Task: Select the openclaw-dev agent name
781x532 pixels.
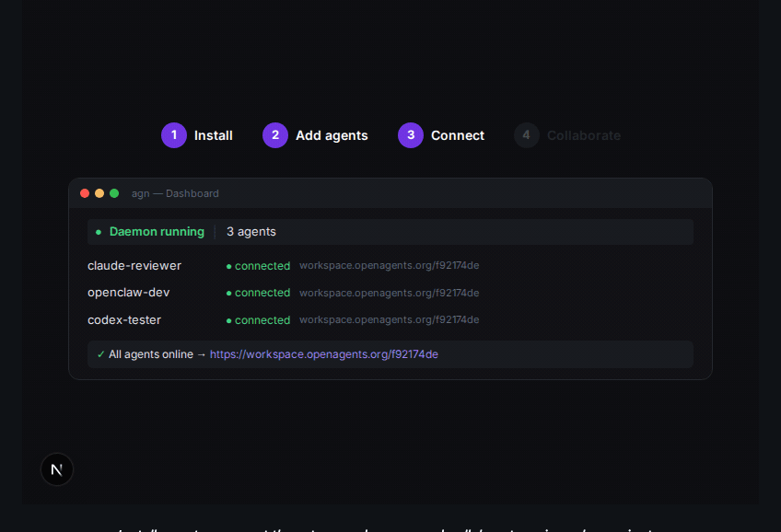Action: point(129,293)
